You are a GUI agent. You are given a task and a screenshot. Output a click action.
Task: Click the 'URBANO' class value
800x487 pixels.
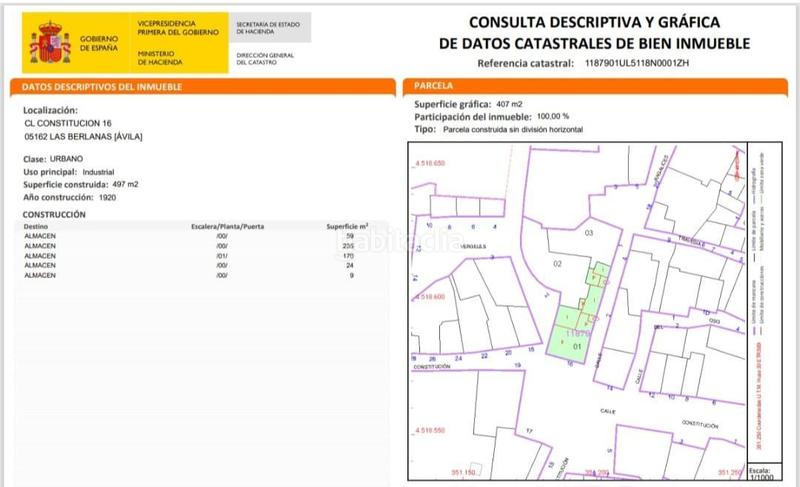[66, 159]
